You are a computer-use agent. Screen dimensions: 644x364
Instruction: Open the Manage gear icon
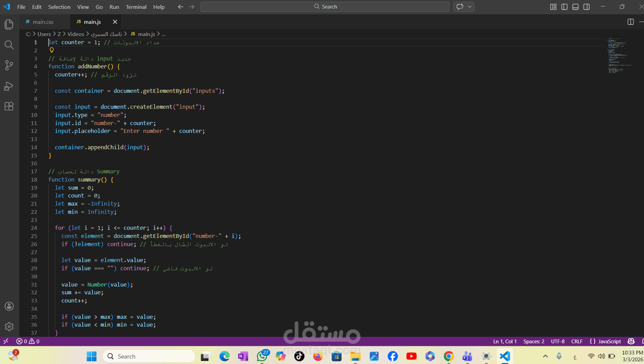[9, 327]
